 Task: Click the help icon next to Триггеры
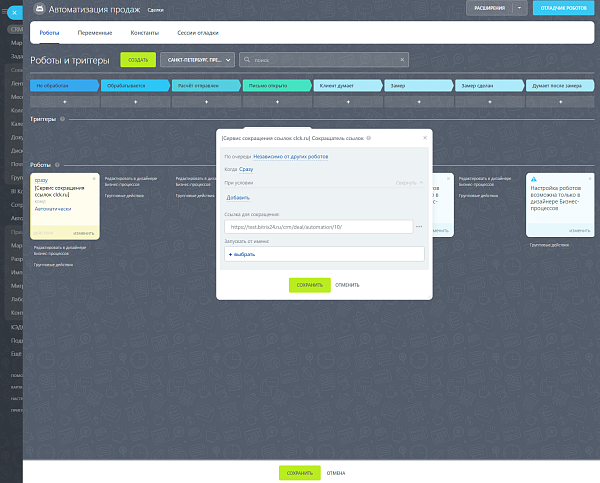62,119
